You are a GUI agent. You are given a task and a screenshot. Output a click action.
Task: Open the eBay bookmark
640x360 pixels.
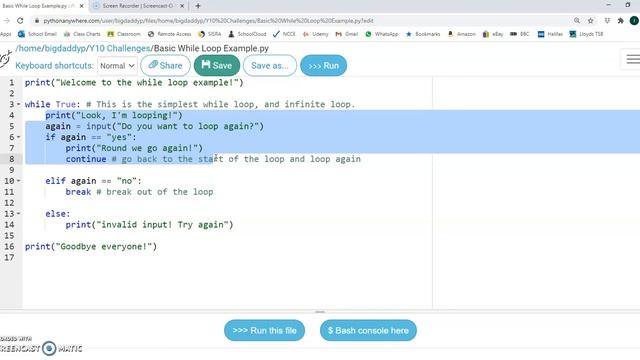point(493,34)
